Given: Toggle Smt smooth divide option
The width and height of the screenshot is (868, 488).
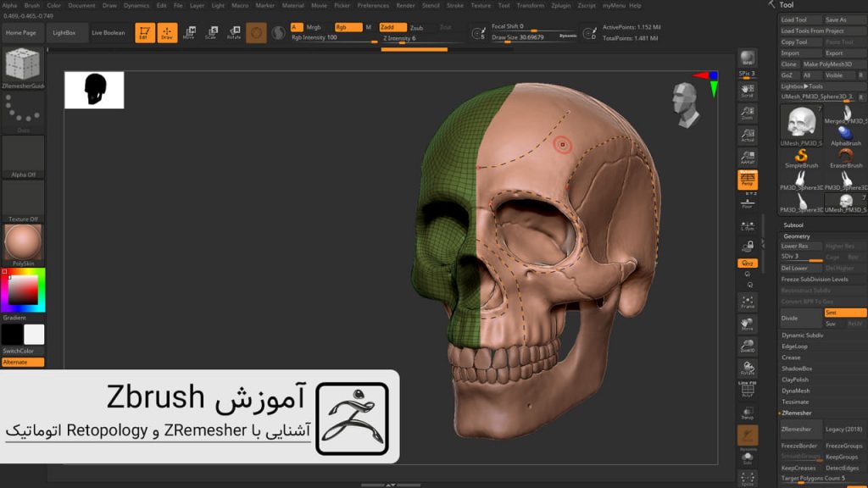Looking at the screenshot, I should coord(845,313).
